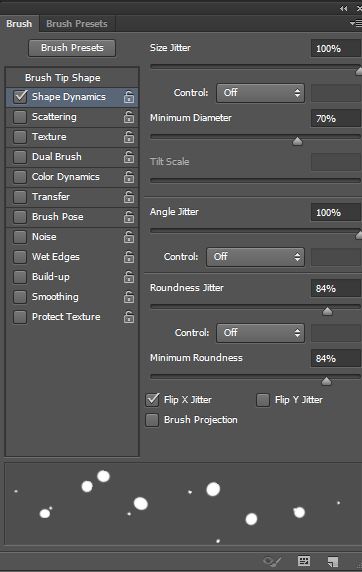Open the Roundness Jitter Control dropdown
This screenshot has width=362, height=572.
point(260,333)
